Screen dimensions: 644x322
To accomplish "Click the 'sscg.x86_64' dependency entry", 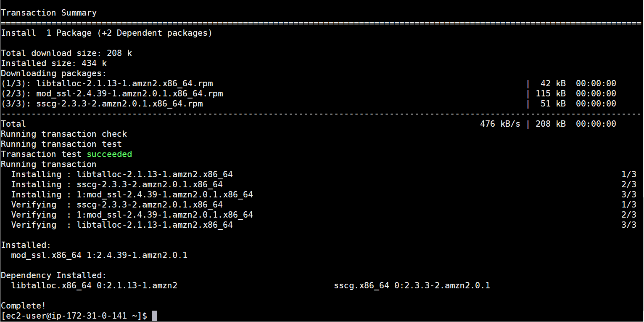I will 362,286.
